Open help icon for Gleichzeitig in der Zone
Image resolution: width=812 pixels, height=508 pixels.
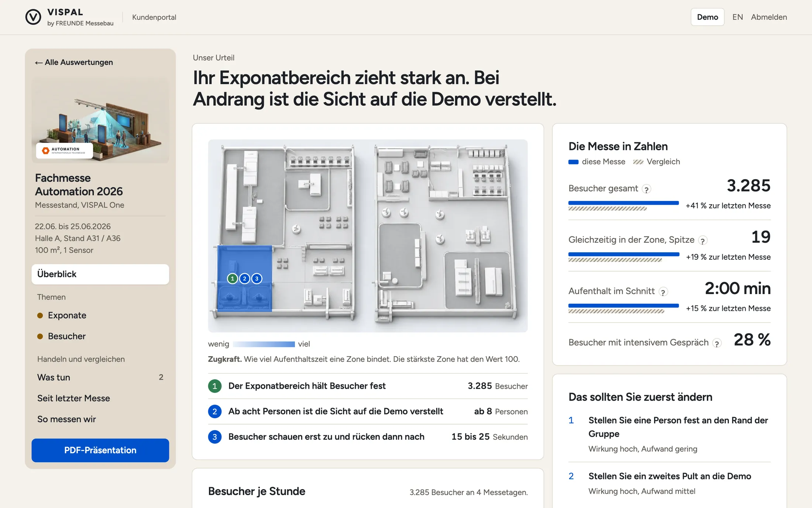pos(703,241)
